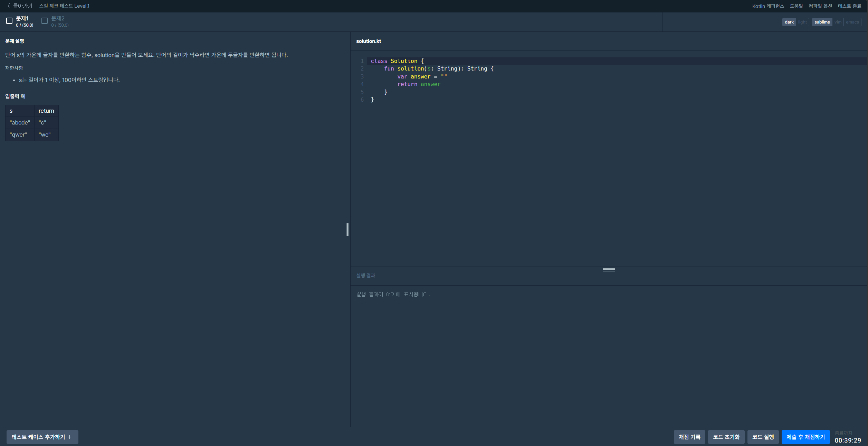The width and height of the screenshot is (868, 446).
Task: Click the vertical panel divider handle
Action: tap(347, 230)
